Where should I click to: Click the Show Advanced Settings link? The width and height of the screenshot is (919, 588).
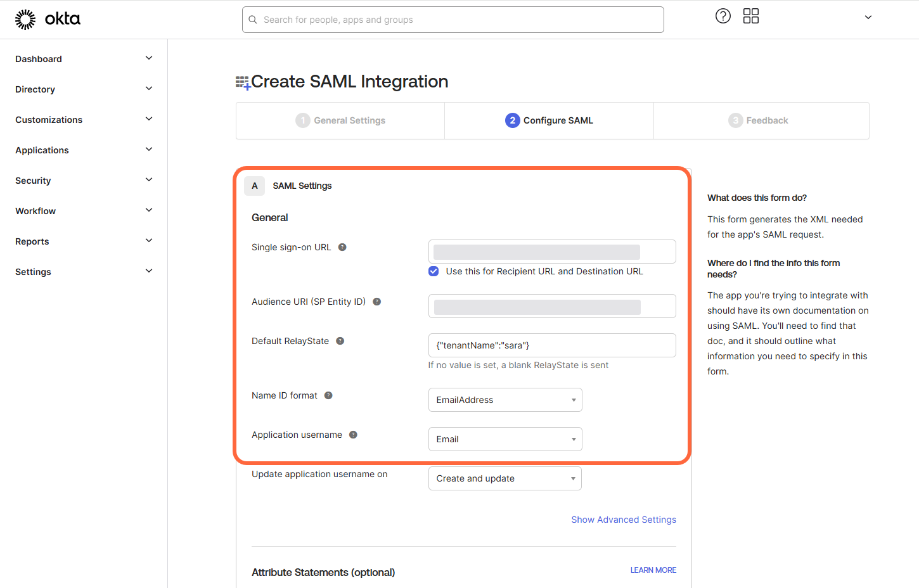point(623,519)
